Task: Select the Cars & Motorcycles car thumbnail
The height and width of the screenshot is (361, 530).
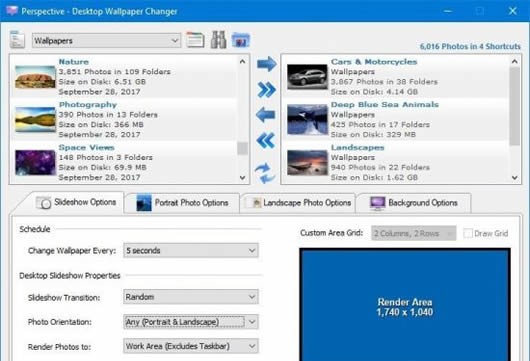Action: [x=307, y=77]
